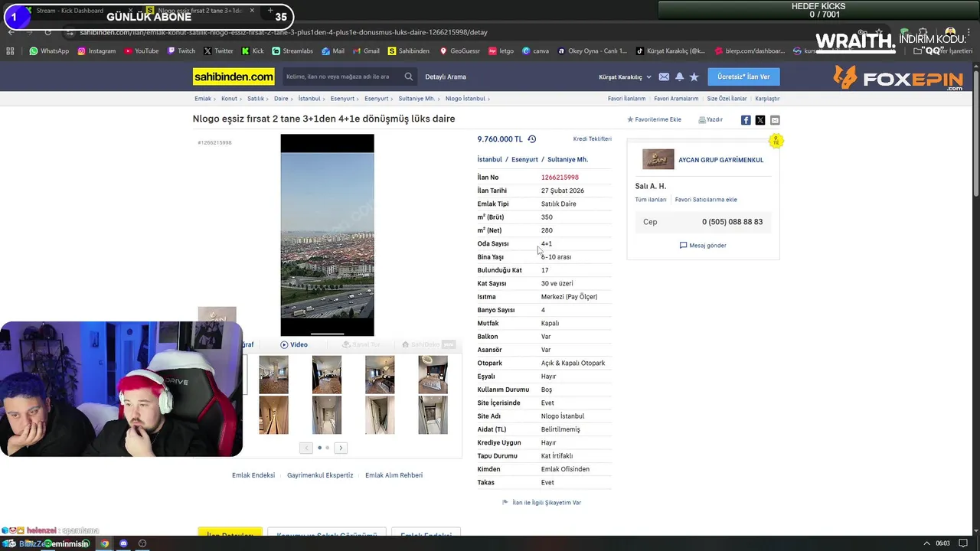Click the sahibinden.com logo
Image resolution: width=980 pixels, height=551 pixels.
click(234, 77)
